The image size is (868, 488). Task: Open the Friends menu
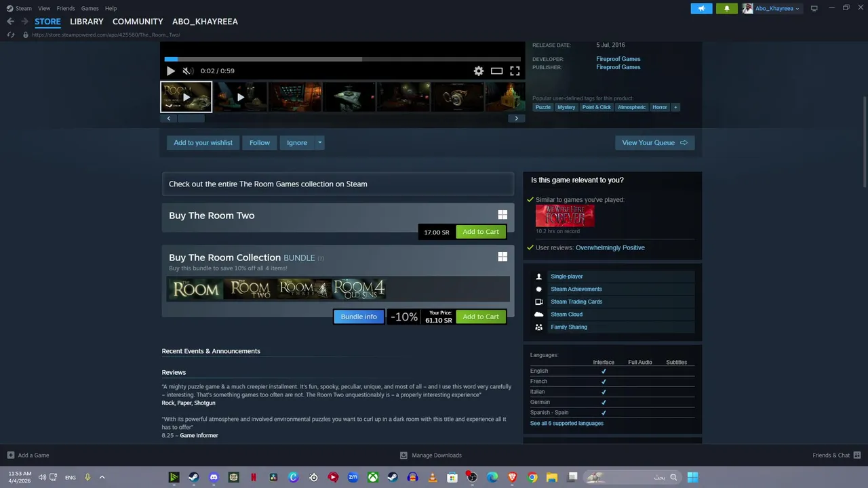[66, 8]
